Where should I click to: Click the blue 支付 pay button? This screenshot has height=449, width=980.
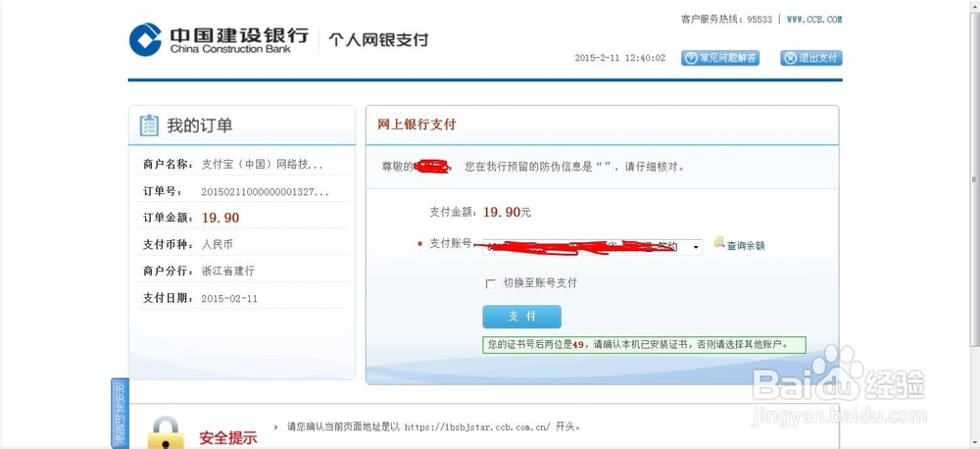pyautogui.click(x=522, y=317)
